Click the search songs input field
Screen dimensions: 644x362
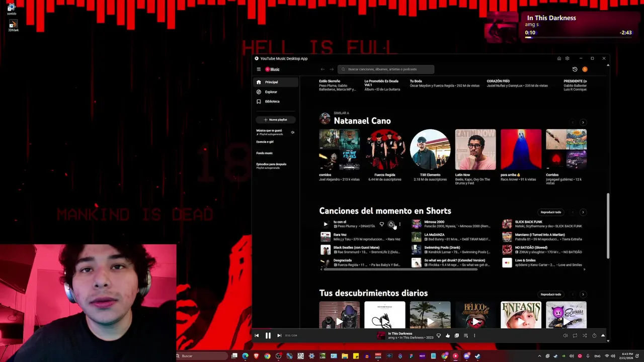pyautogui.click(x=386, y=69)
